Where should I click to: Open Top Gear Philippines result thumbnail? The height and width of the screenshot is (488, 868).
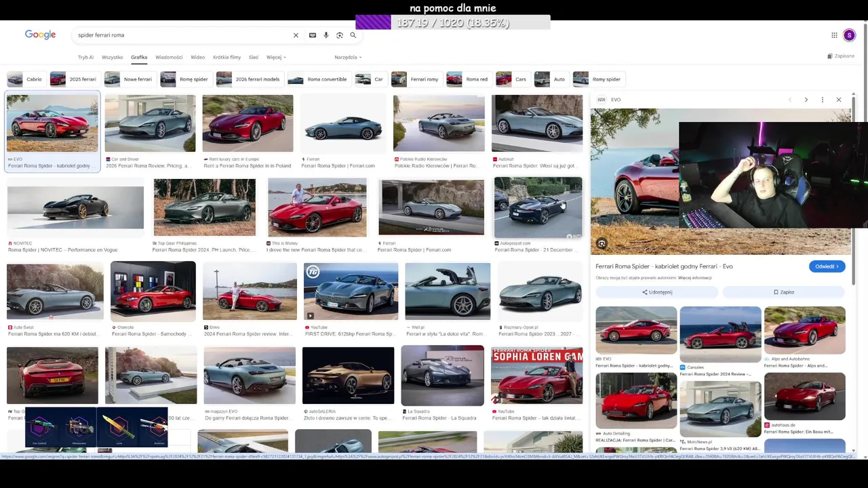[204, 207]
